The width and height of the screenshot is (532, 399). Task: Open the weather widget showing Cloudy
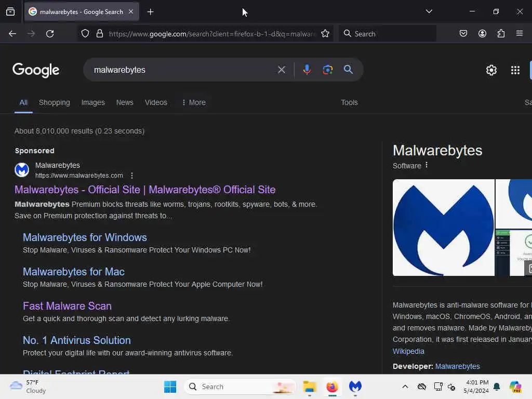pos(28,387)
